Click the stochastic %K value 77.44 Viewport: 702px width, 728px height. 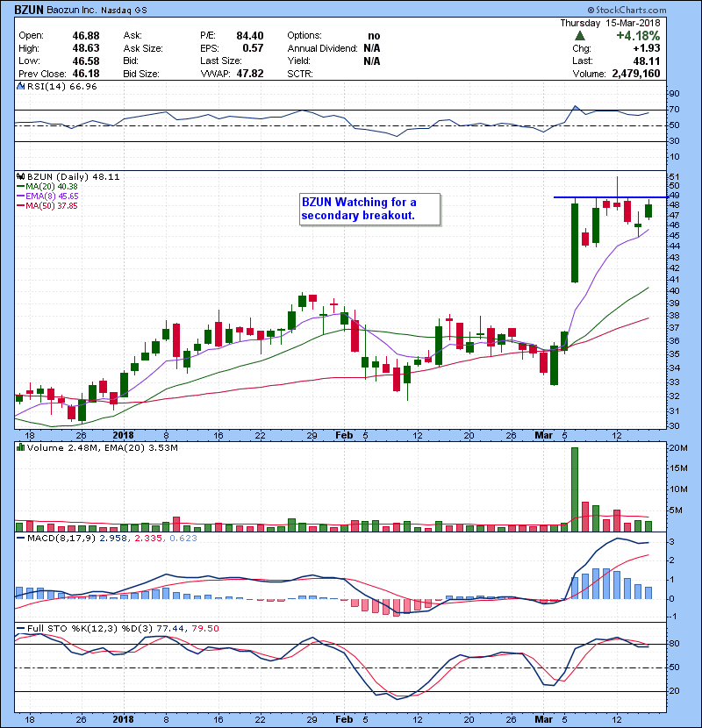(169, 628)
